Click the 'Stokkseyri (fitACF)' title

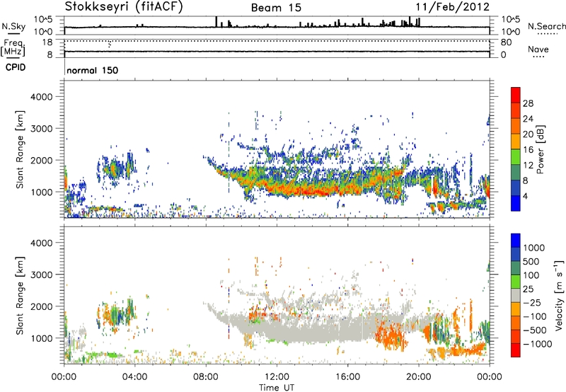point(124,6)
